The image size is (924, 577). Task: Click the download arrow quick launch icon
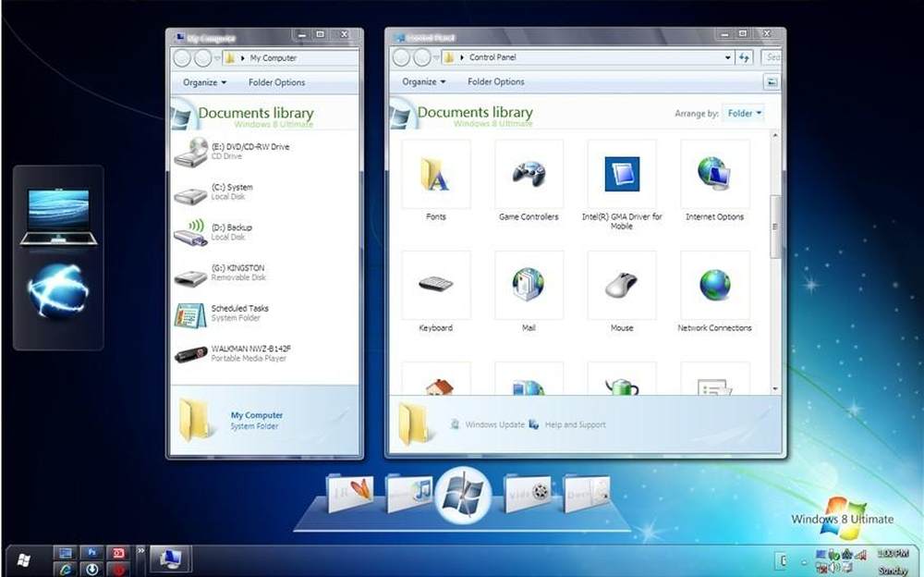point(91,570)
